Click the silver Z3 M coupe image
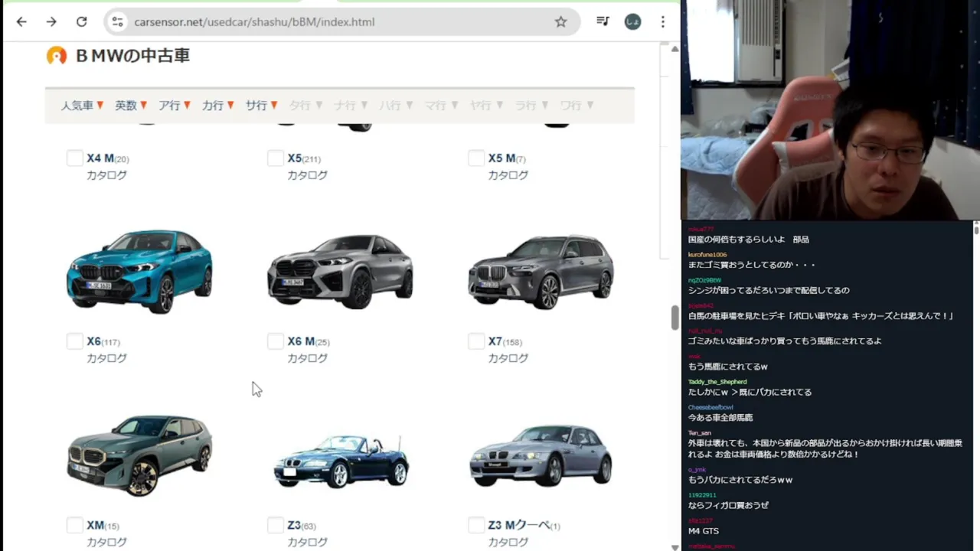Image resolution: width=980 pixels, height=551 pixels. (x=541, y=456)
